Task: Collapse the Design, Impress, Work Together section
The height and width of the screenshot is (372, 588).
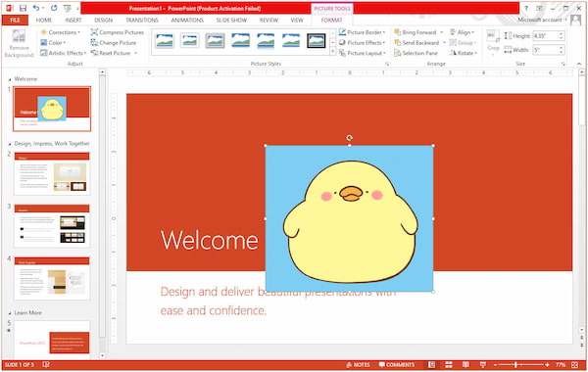Action: pos(10,144)
